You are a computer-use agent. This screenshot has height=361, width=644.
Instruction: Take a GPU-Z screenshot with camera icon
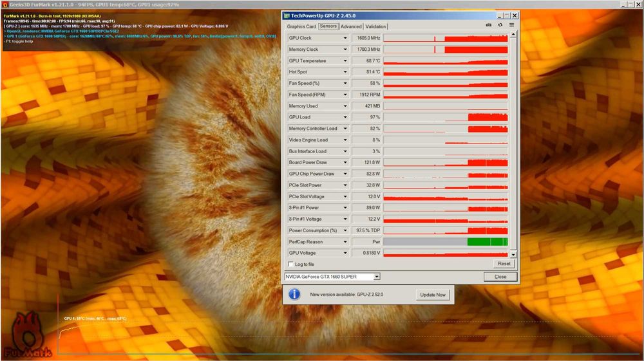[x=488, y=25]
